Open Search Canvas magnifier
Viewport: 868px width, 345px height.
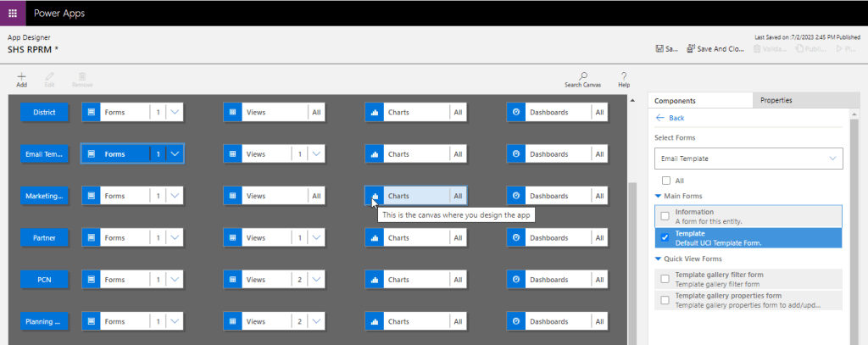(582, 75)
